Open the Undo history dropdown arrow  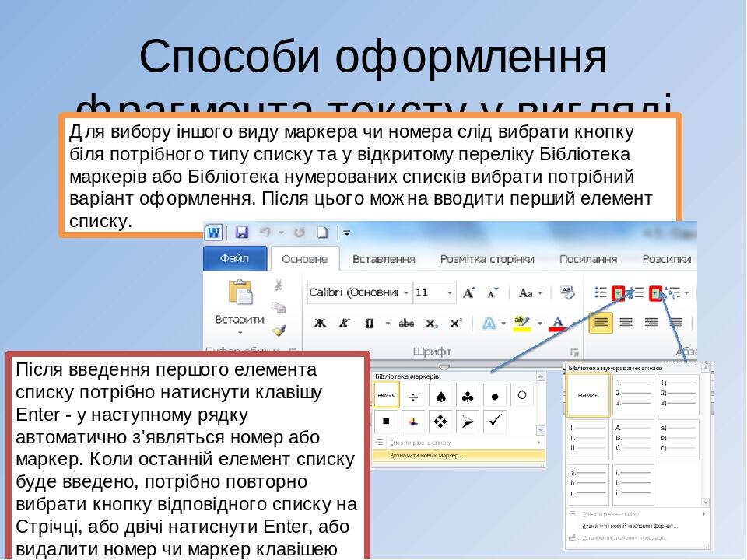(x=282, y=233)
